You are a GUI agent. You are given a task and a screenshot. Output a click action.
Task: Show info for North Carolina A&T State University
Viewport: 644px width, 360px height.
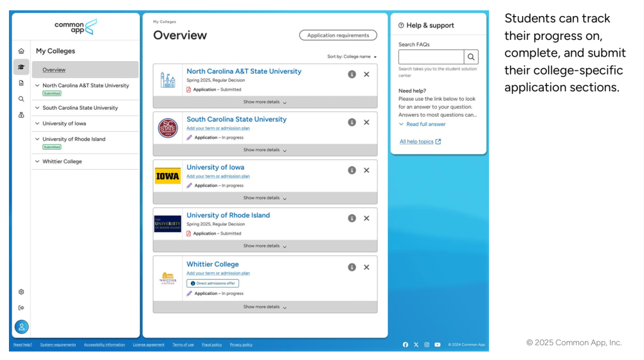[352, 75]
